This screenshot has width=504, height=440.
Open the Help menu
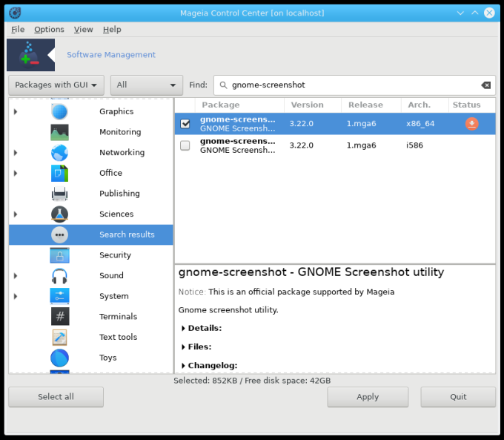112,30
